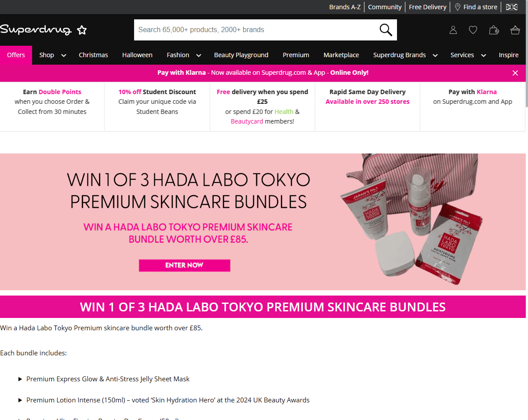Select the UK flag country icon

pyautogui.click(x=512, y=7)
